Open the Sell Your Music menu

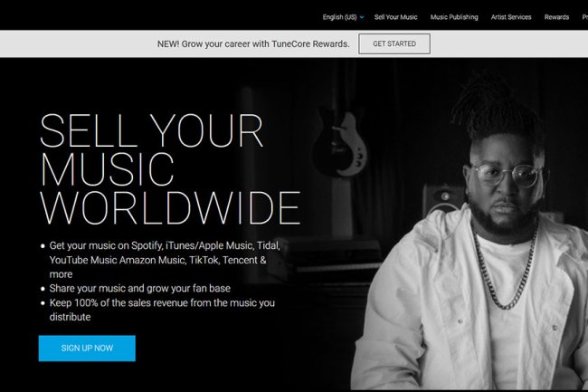395,17
